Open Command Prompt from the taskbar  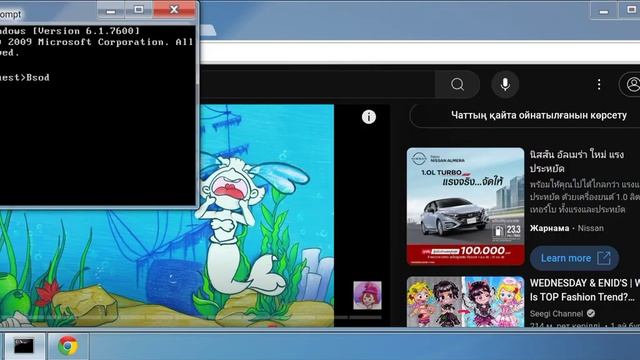(24, 346)
